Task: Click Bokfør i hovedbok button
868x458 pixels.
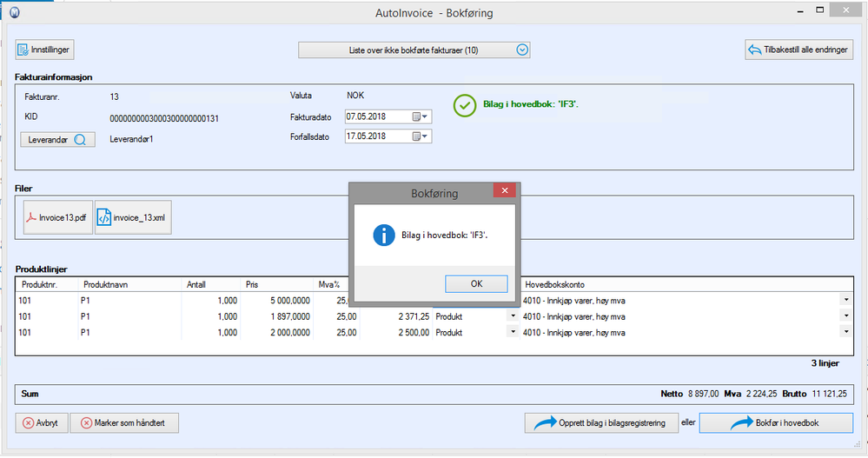Action: (777, 423)
